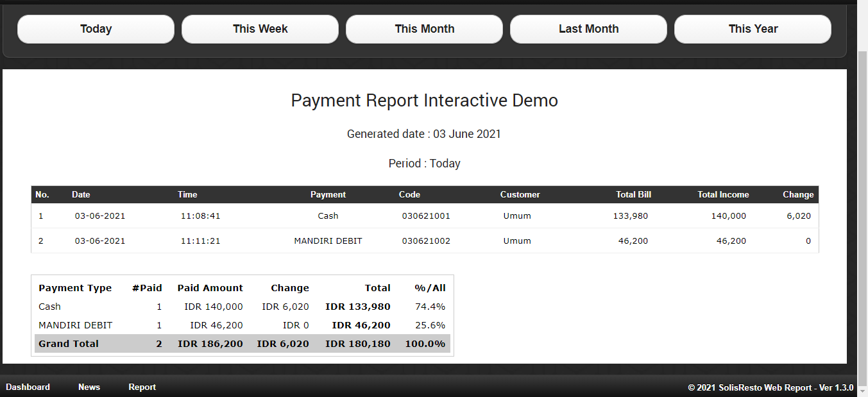Click the Customer column header
Viewport: 868px width, 397px height.
tap(520, 194)
